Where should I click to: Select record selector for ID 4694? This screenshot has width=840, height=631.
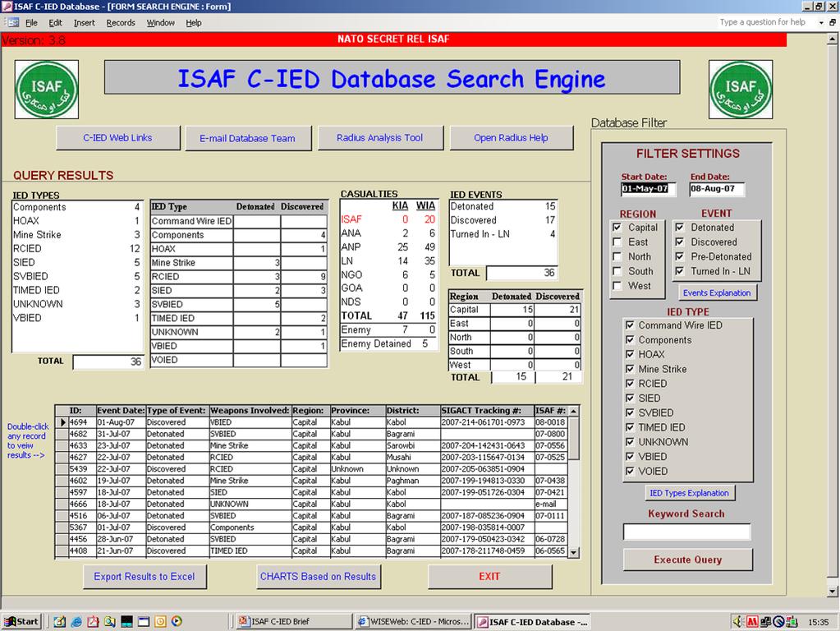[x=62, y=422]
